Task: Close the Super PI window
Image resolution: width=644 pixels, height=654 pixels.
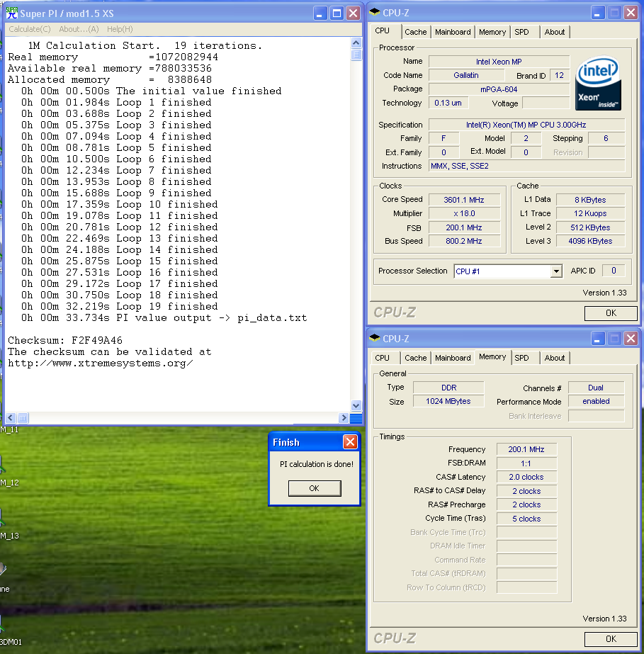Action: coord(354,13)
